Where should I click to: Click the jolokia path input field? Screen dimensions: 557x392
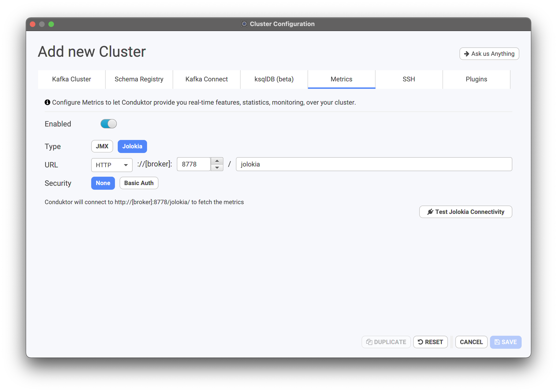(374, 164)
